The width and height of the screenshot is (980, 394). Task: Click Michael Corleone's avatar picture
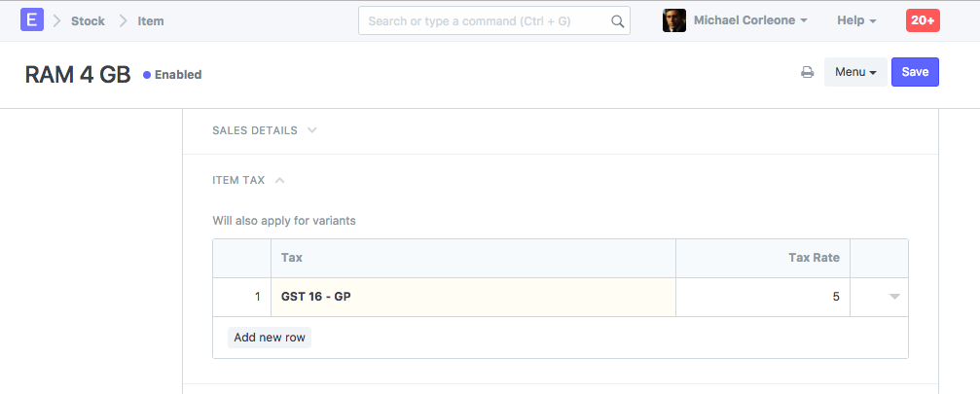pyautogui.click(x=674, y=20)
